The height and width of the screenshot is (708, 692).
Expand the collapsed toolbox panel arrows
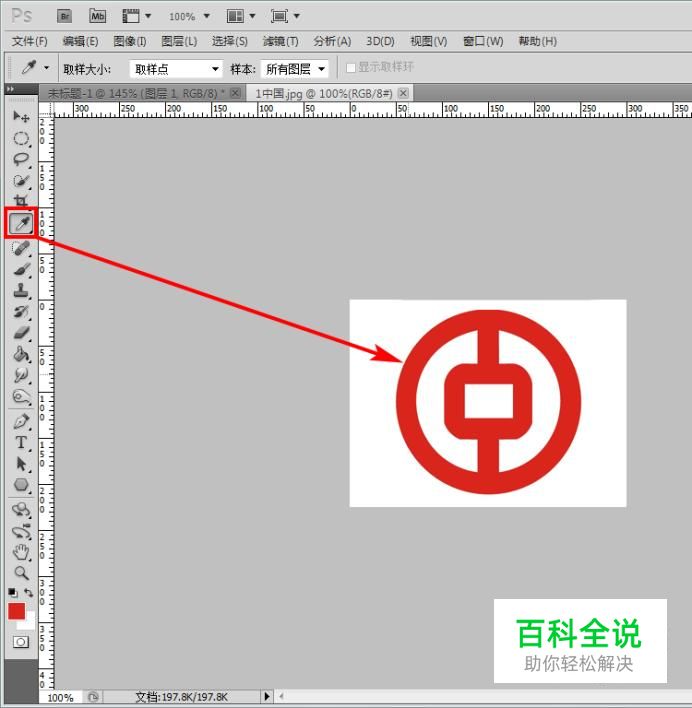10,89
